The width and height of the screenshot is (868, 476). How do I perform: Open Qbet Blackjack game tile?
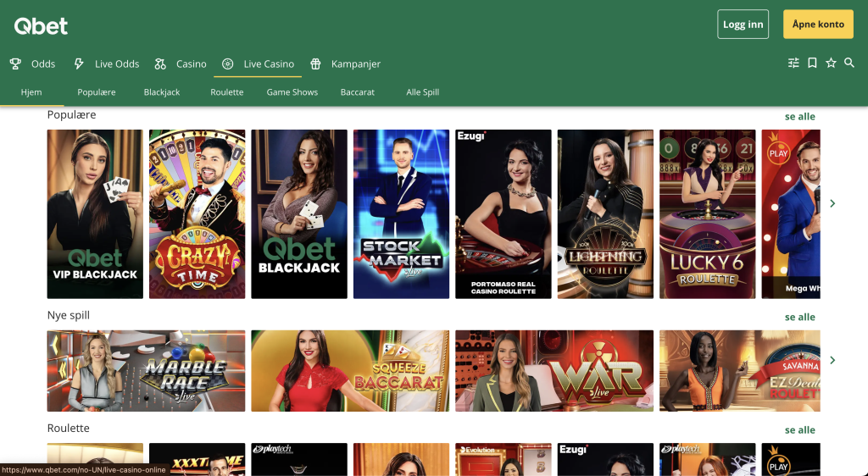(299, 214)
